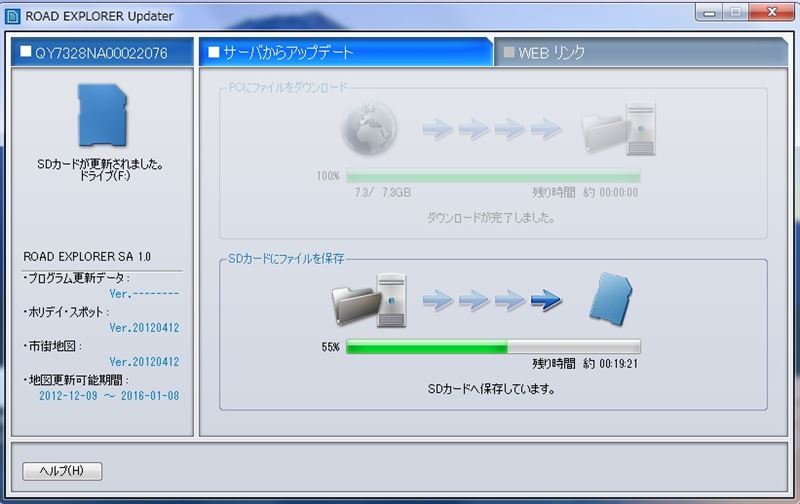Click the globe icon in download section
Viewport: 800px width, 504px height.
tap(369, 128)
